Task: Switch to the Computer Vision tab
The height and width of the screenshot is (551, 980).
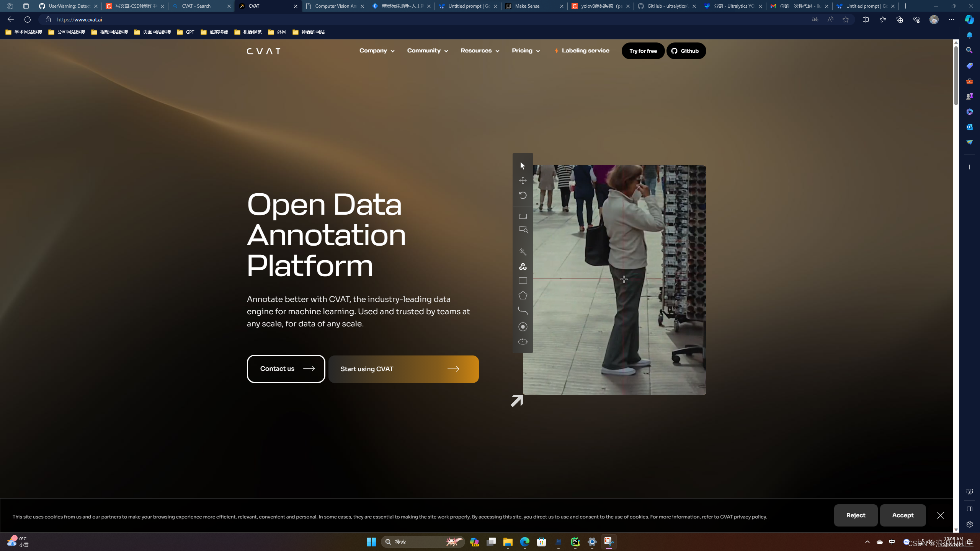Action: (334, 6)
